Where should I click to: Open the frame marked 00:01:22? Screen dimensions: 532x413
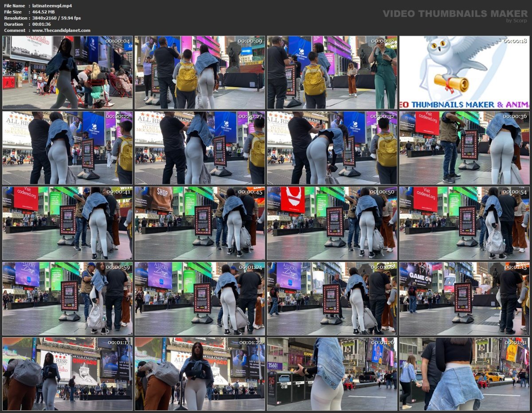pos(200,374)
